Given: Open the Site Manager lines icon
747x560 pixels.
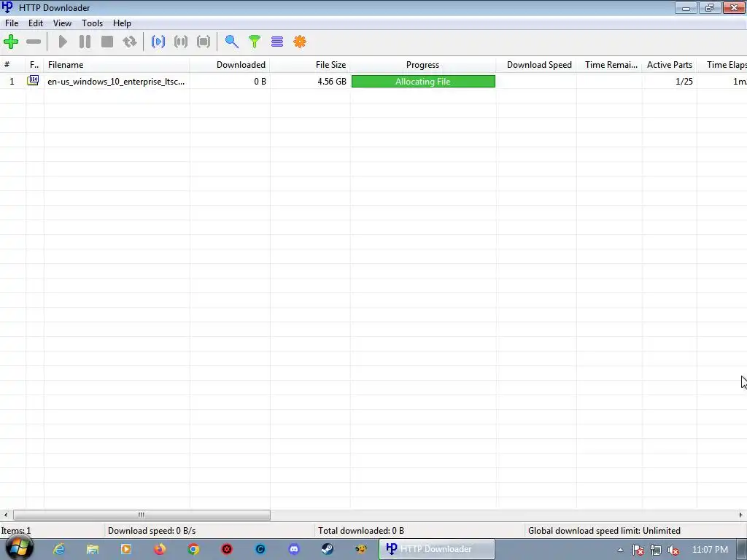Looking at the screenshot, I should pos(277,42).
